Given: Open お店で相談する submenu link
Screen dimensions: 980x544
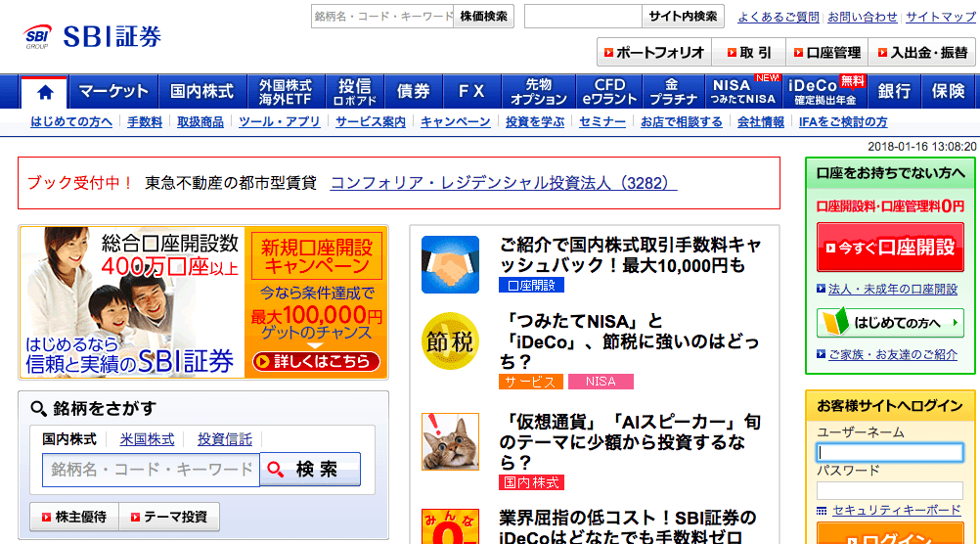Looking at the screenshot, I should click(x=682, y=122).
